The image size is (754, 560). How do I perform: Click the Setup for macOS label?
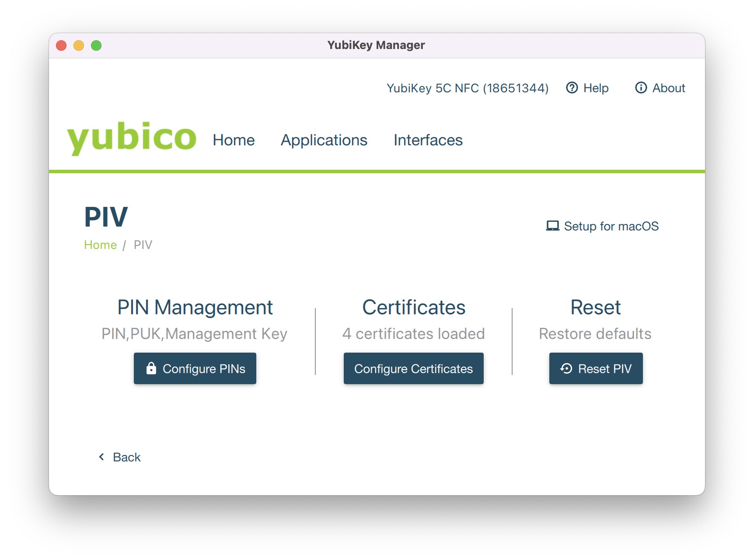tap(611, 226)
